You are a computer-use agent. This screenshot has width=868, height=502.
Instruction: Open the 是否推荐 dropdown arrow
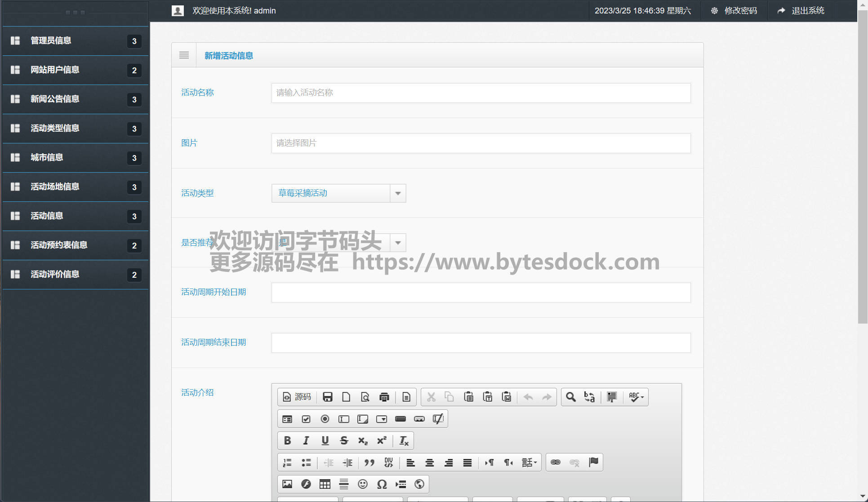(398, 243)
